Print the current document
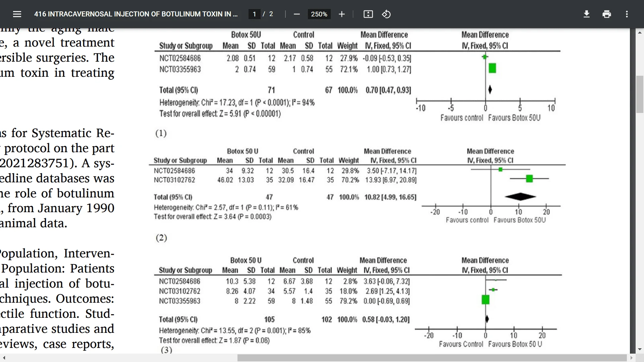 click(x=607, y=14)
